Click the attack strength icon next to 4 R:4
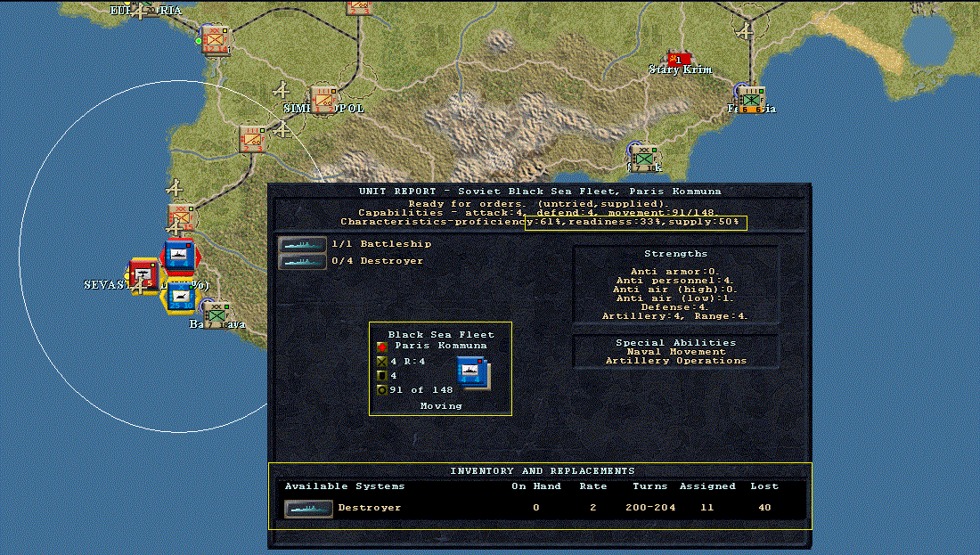Image resolution: width=980 pixels, height=555 pixels. [382, 362]
